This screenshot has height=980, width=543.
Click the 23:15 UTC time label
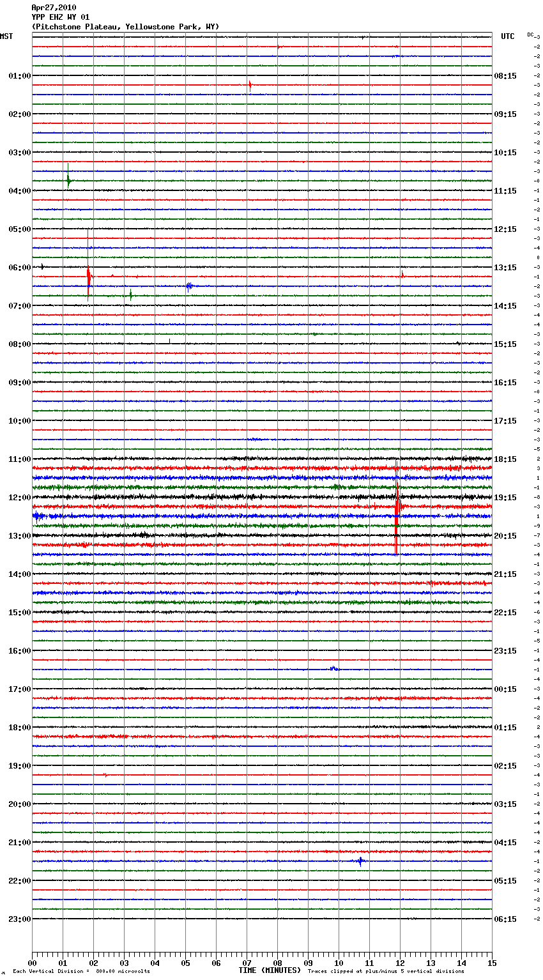click(505, 650)
